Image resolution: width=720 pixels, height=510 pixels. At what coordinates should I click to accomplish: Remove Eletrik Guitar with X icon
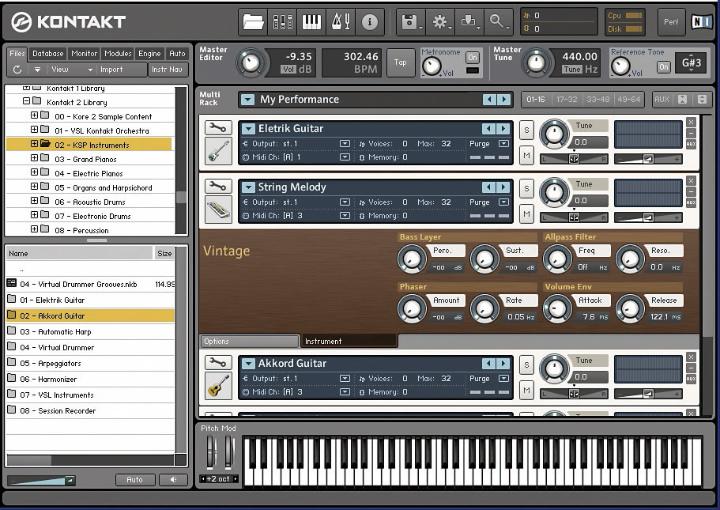691,122
